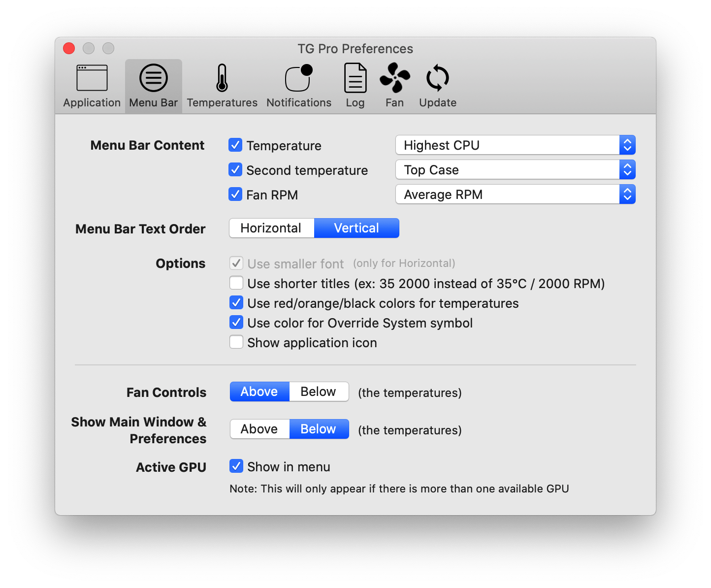This screenshot has height=588, width=711.
Task: Toggle Active GPU Show in menu
Action: tap(236, 466)
